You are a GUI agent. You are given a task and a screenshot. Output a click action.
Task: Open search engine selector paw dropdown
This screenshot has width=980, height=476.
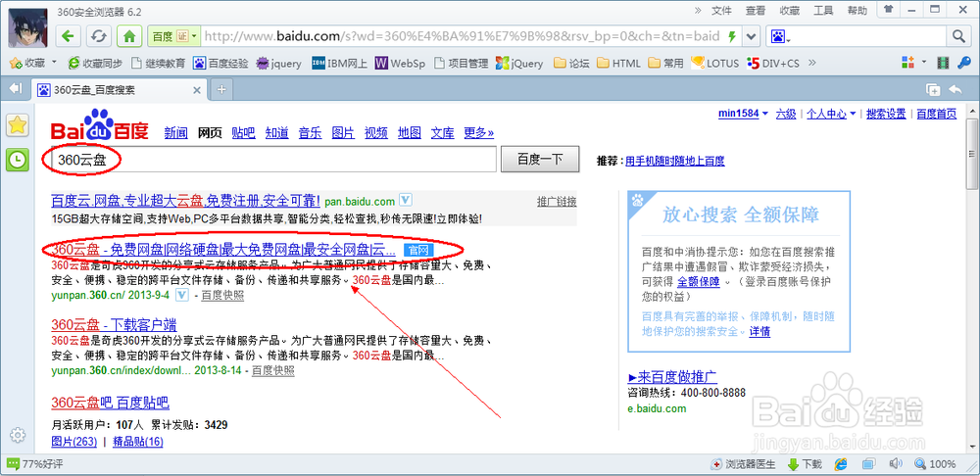[779, 36]
